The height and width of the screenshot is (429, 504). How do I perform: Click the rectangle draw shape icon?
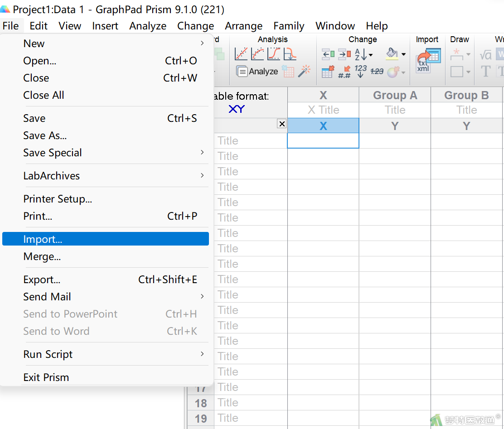(x=456, y=72)
